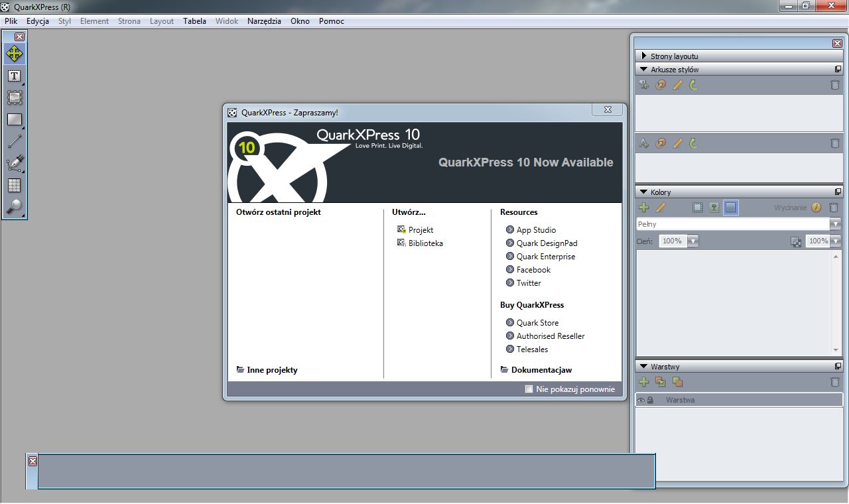Delete character style sheet trash icon
This screenshot has width=849, height=504.
coord(835,143)
